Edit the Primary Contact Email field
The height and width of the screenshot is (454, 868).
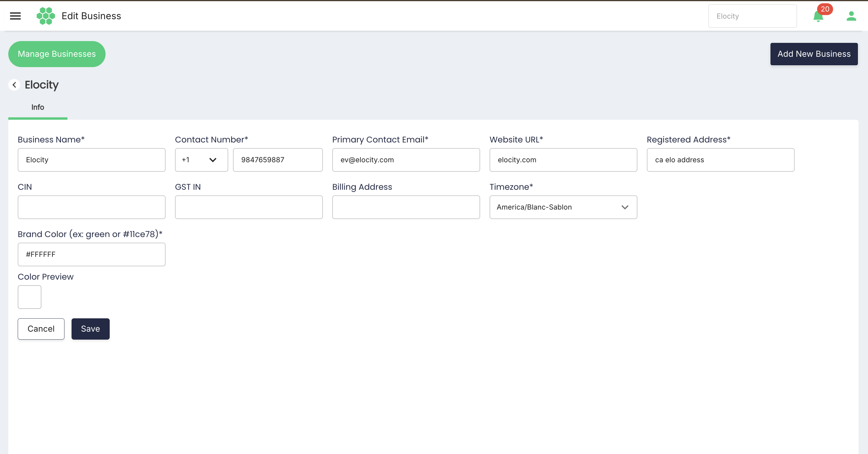pyautogui.click(x=406, y=160)
